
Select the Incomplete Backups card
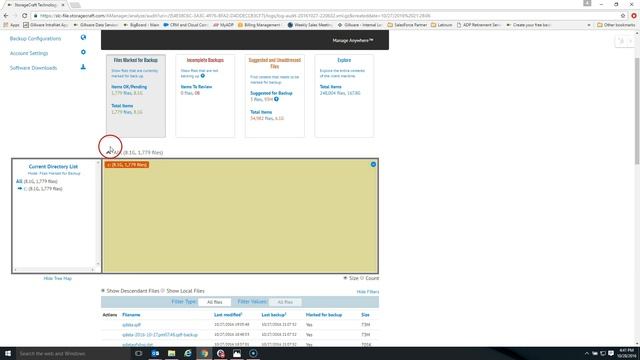tap(205, 96)
